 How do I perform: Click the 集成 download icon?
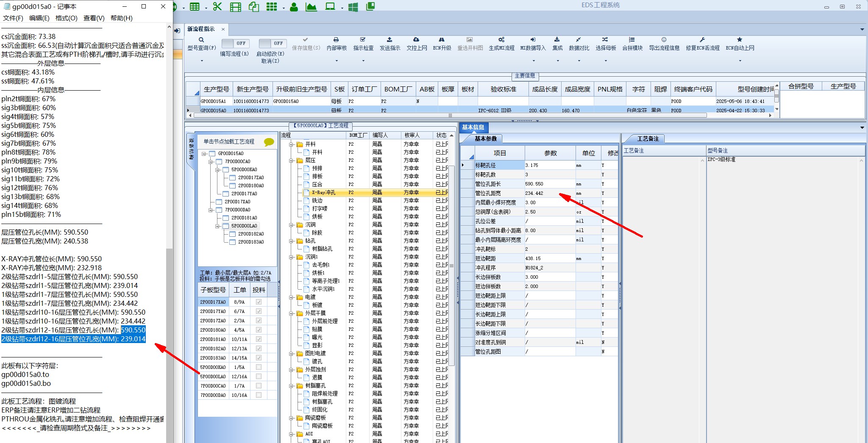click(x=557, y=39)
